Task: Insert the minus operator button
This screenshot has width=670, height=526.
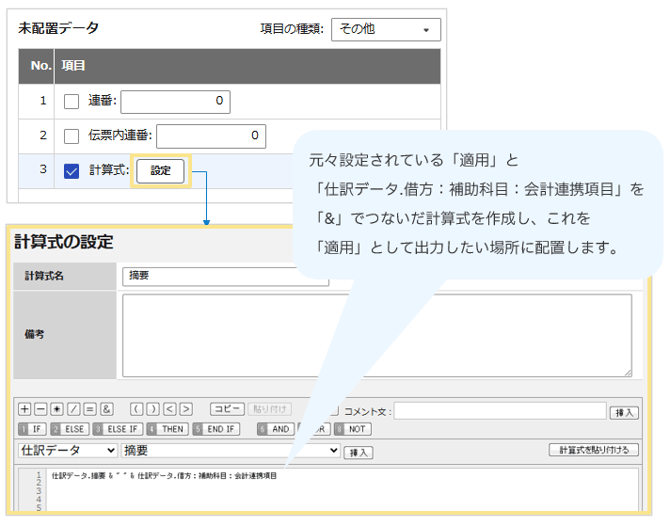Action: [x=41, y=409]
